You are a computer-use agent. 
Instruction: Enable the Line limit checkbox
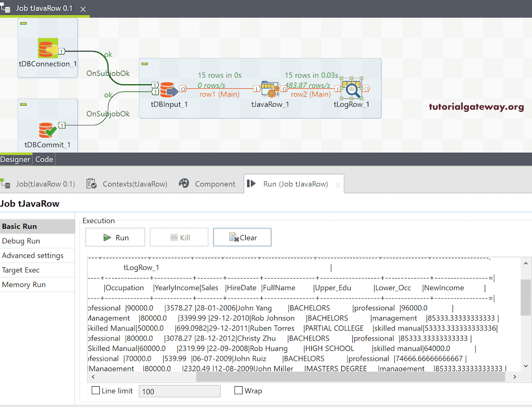pyautogui.click(x=96, y=390)
